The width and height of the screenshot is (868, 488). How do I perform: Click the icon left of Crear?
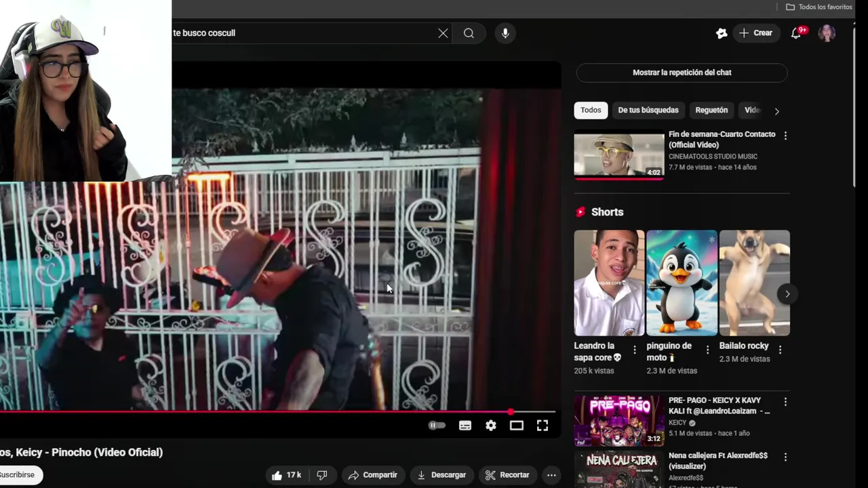[x=722, y=33]
